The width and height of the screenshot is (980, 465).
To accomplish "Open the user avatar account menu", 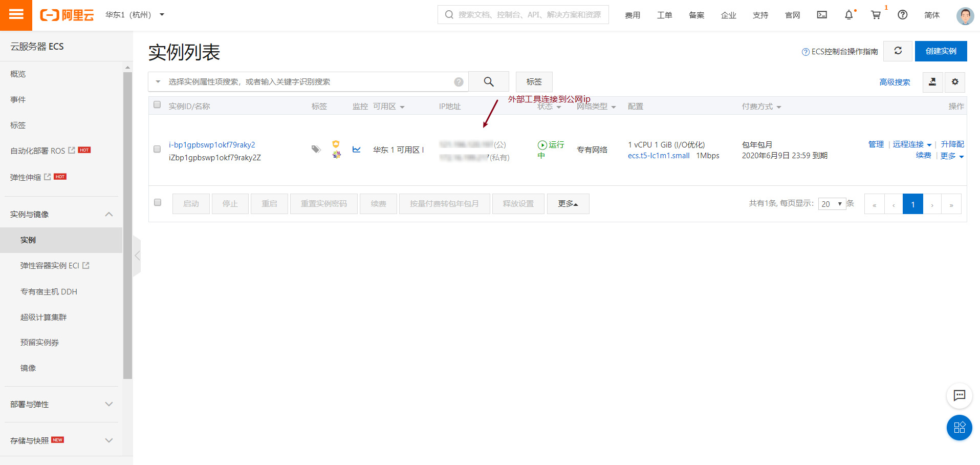I will point(965,15).
